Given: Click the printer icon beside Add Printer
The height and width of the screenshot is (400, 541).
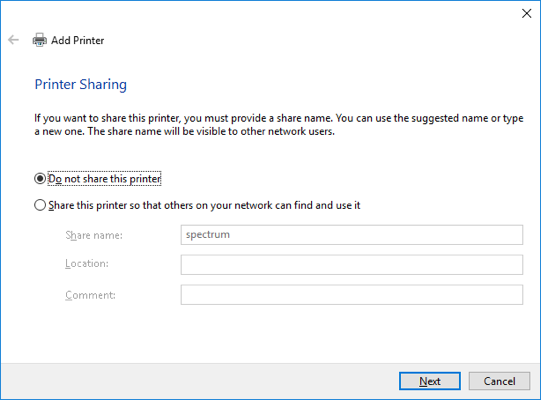Looking at the screenshot, I should [x=40, y=40].
